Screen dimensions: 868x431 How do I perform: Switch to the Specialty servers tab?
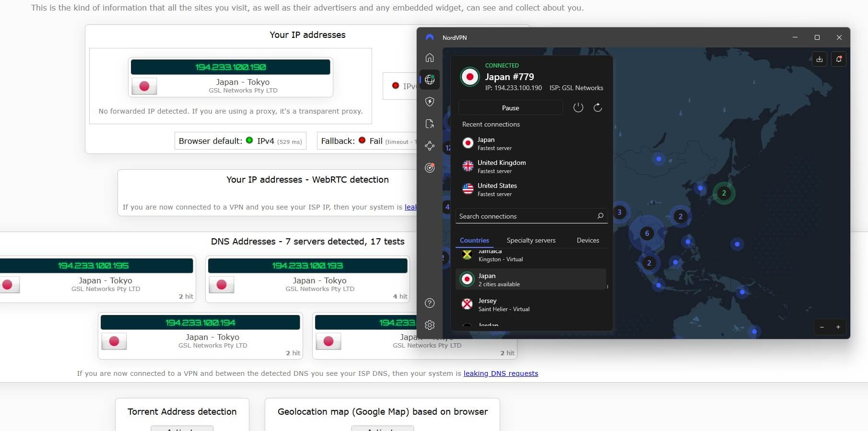pos(531,240)
